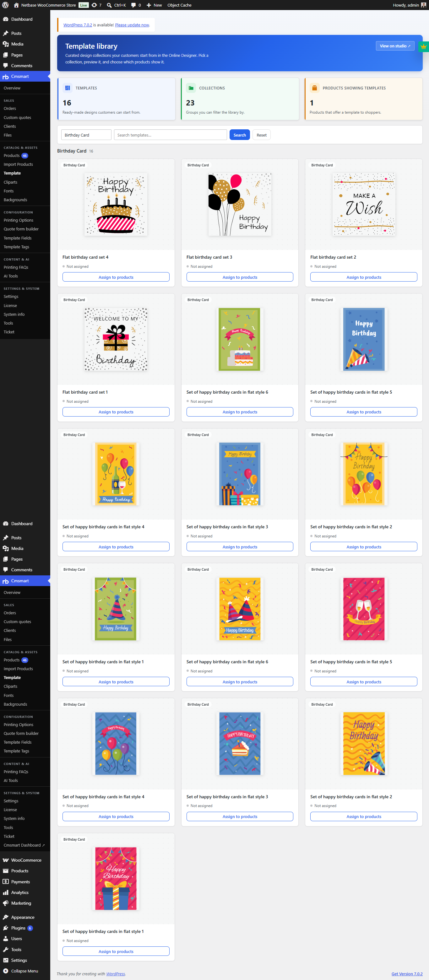Click the WordPress logo in the admin bar
Viewport: 429px width, 980px height.
(5, 5)
